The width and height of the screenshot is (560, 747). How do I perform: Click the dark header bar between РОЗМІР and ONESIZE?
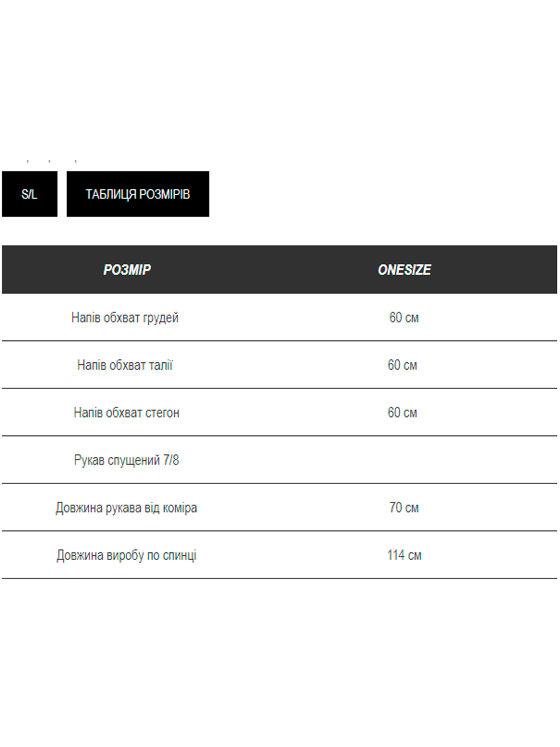coord(265,270)
